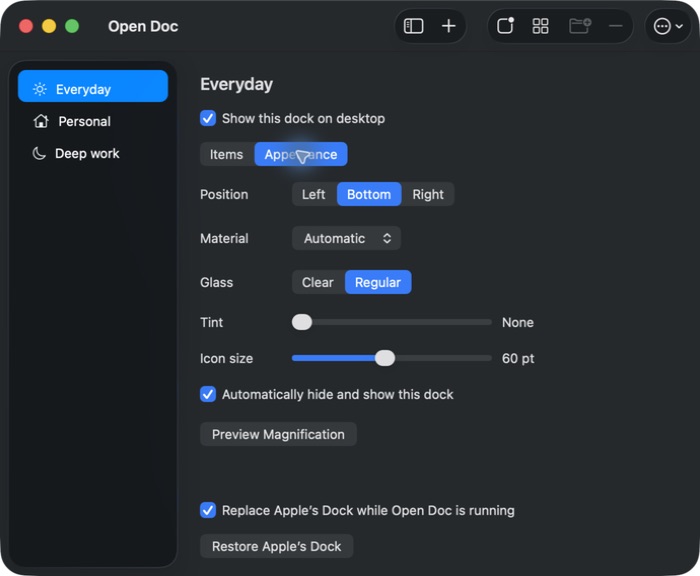The width and height of the screenshot is (700, 576).
Task: Click the Icon size slider track
Action: pyautogui.click(x=392, y=358)
